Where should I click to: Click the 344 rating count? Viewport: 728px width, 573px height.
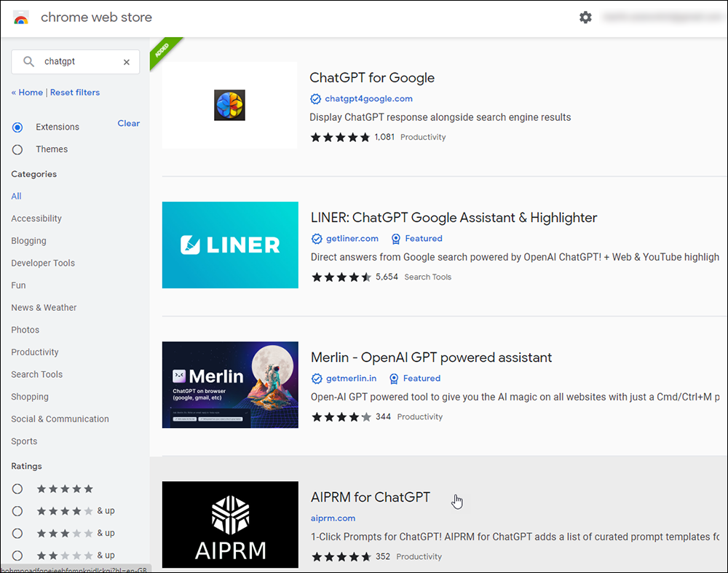click(x=383, y=416)
